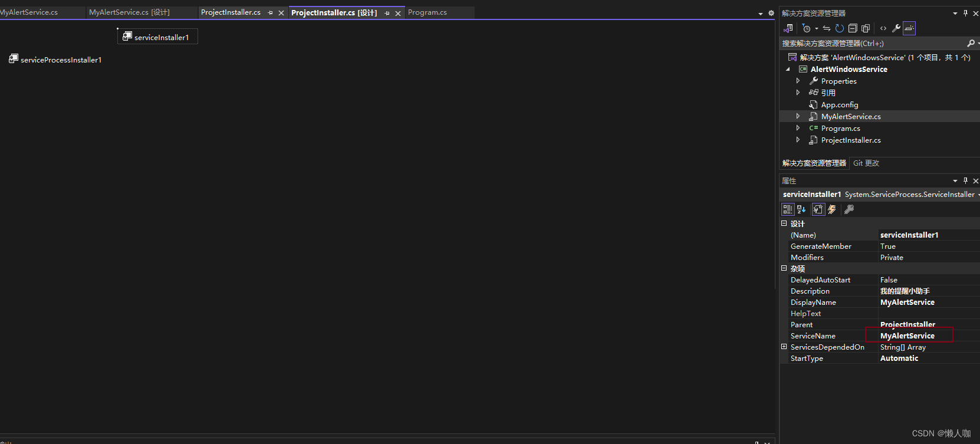Toggle the preview selected items button

click(909, 28)
